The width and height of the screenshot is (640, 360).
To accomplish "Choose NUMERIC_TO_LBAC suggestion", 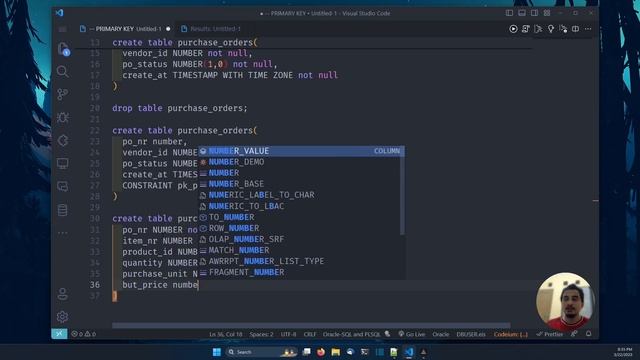I will pos(299,206).
